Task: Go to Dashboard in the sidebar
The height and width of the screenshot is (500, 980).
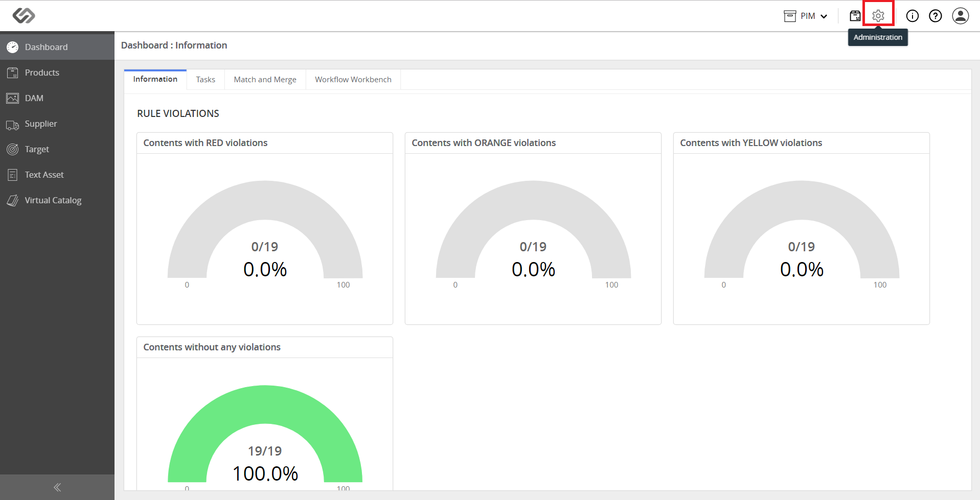Action: tap(57, 47)
